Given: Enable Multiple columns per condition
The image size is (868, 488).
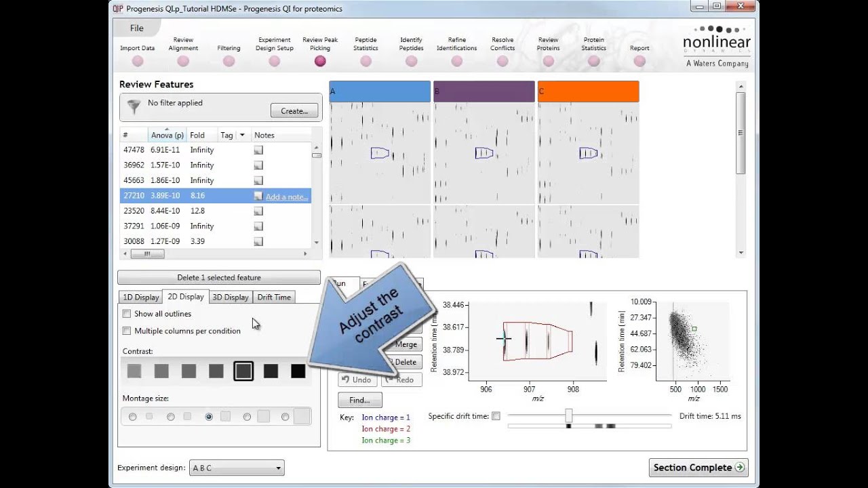Looking at the screenshot, I should (x=126, y=331).
